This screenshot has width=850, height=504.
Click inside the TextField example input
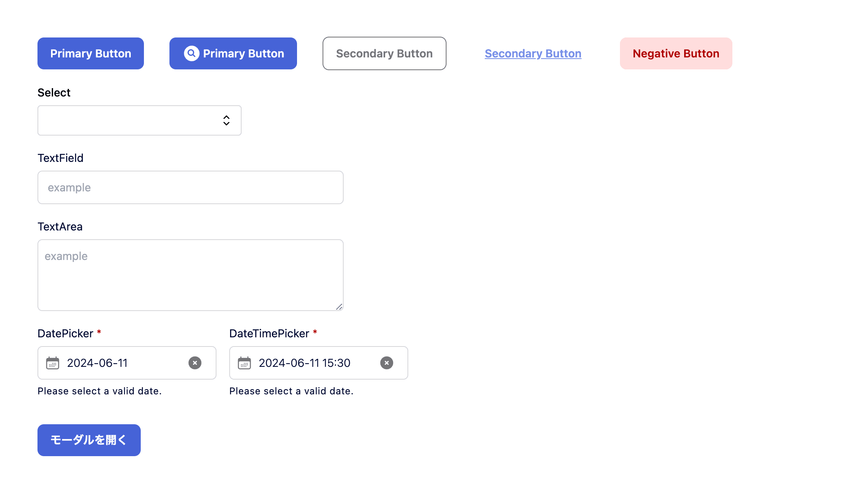coord(191,187)
